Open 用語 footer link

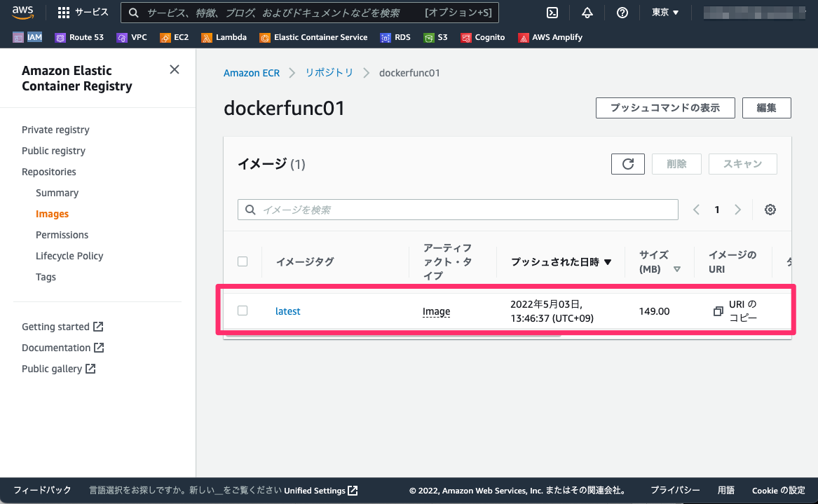(x=725, y=490)
